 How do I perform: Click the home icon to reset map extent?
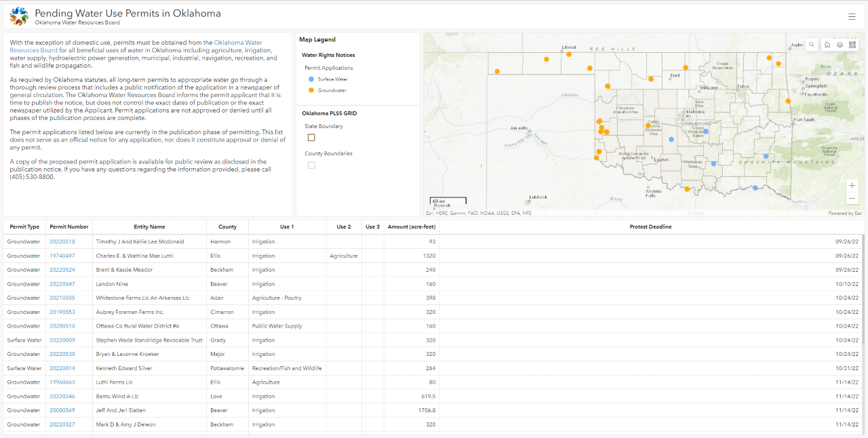click(x=827, y=45)
